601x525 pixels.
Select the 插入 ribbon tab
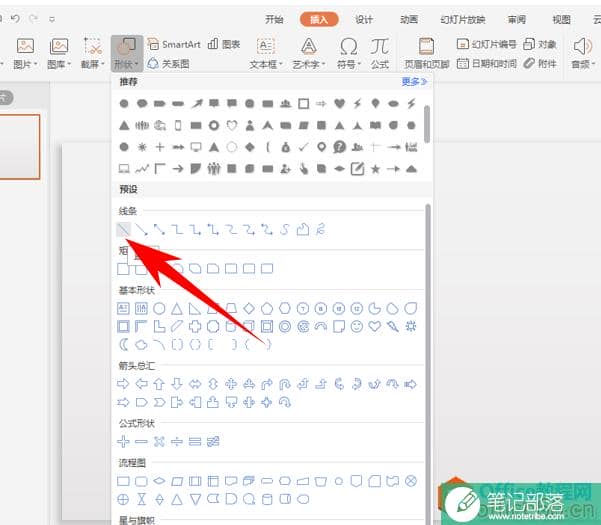pos(319,19)
